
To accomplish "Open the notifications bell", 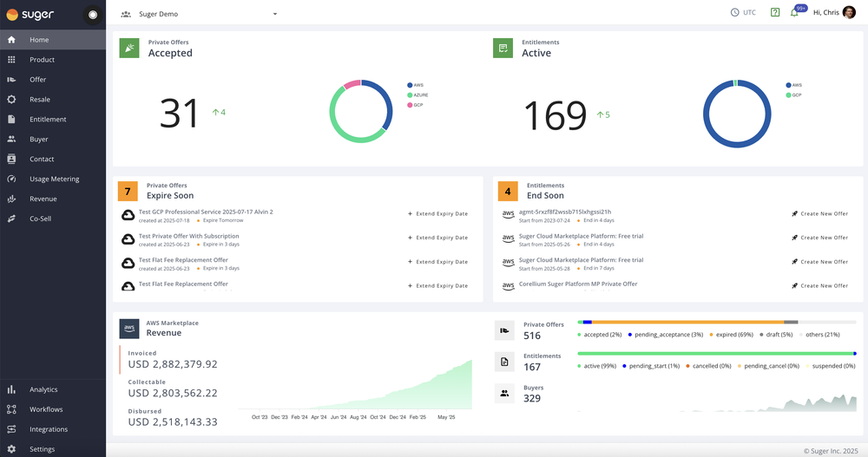I will (794, 13).
